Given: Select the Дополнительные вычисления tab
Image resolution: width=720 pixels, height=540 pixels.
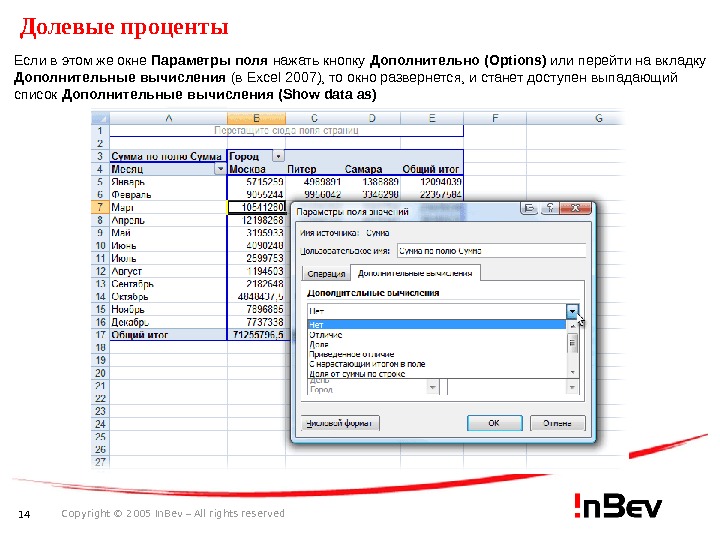Looking at the screenshot, I should coord(415,273).
